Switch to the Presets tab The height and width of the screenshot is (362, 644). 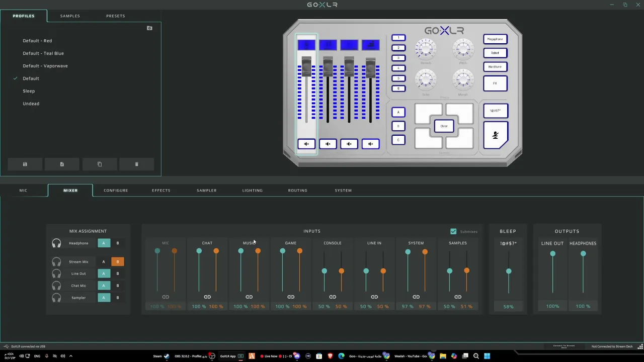tap(115, 16)
